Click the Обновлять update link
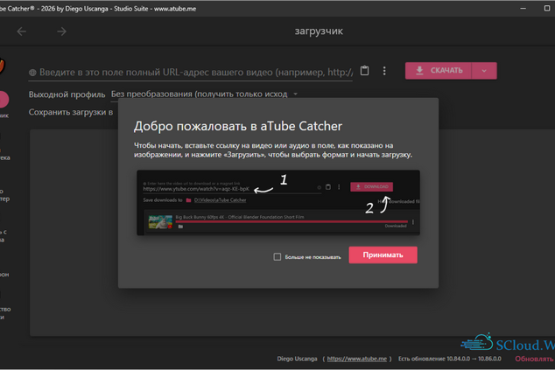Screen dimensions: 555x370 tap(534, 359)
